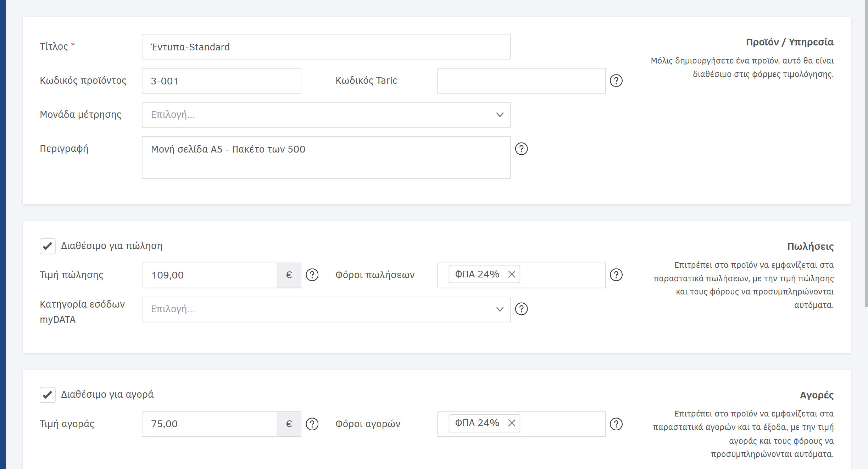Click the Κωδικός προϊόντος field
The height and width of the screenshot is (469, 868).
(221, 81)
